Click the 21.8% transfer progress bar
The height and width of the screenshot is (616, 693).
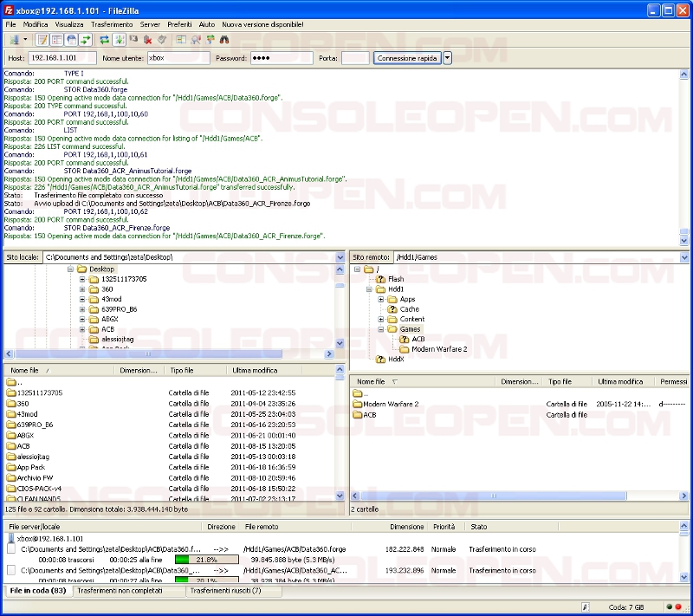pyautogui.click(x=206, y=560)
